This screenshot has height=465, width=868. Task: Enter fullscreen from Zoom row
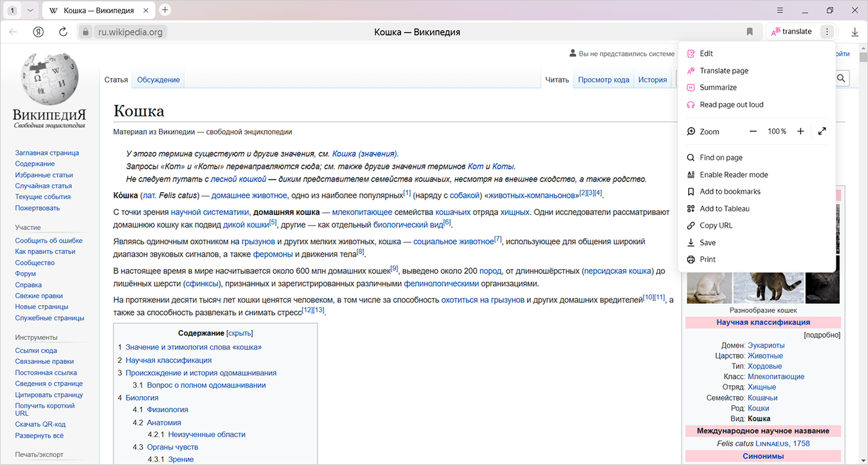click(x=822, y=131)
